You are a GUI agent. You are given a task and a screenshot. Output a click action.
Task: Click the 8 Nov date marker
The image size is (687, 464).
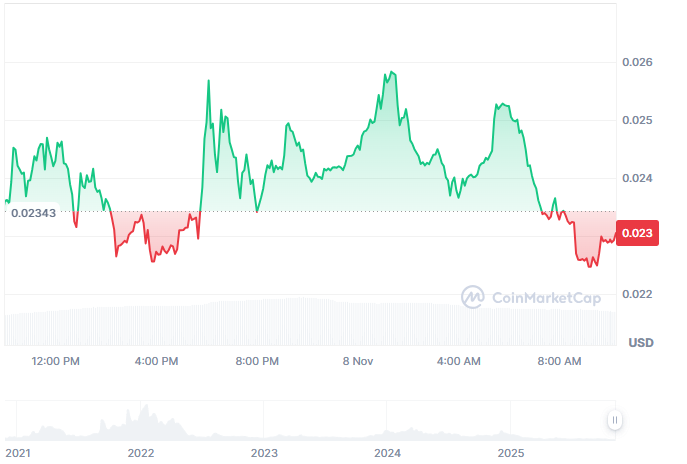[x=357, y=360]
